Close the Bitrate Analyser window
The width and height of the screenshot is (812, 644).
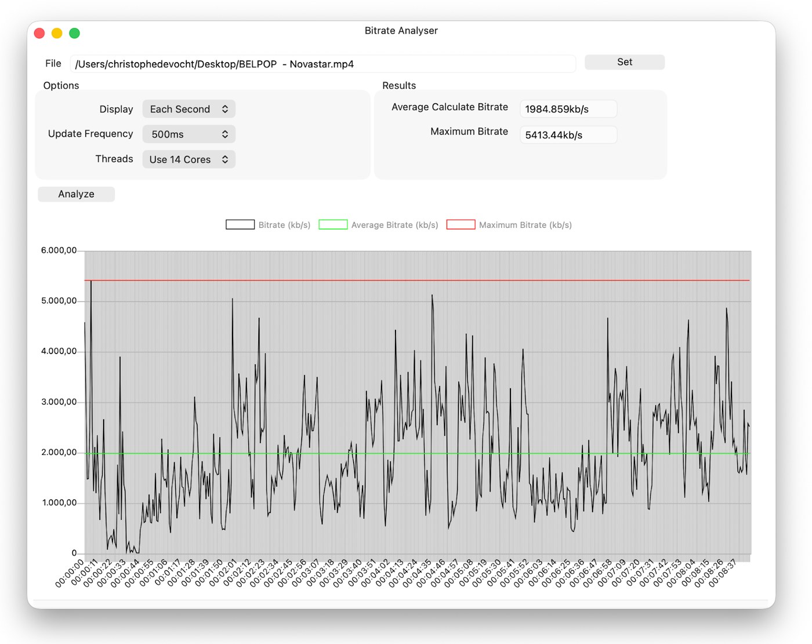39,33
